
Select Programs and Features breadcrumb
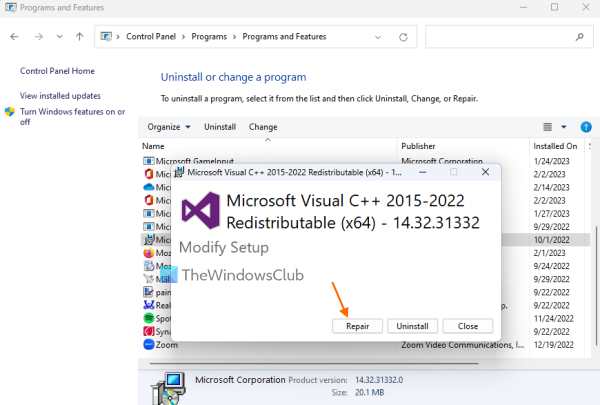(284, 37)
